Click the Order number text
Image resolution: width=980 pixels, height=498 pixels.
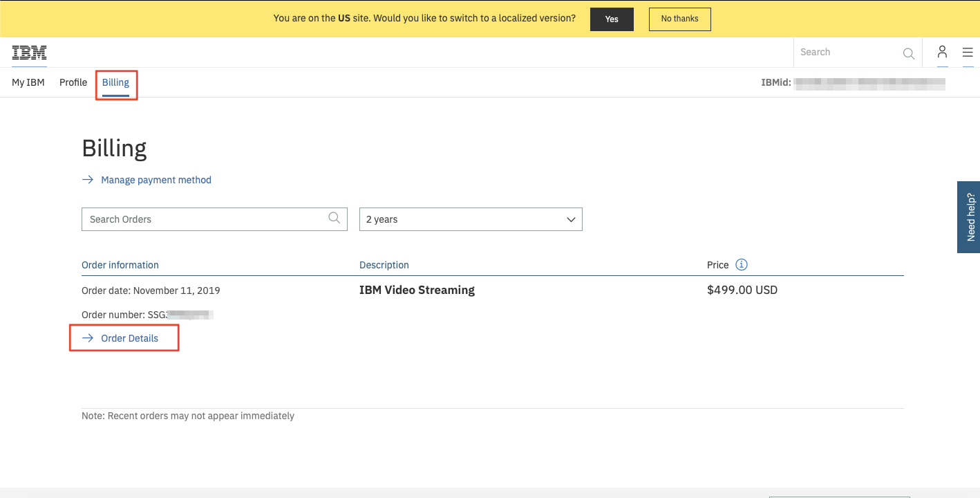(147, 315)
